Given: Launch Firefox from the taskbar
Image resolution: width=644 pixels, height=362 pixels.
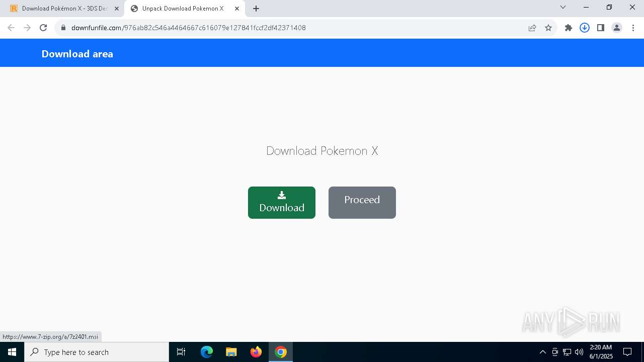Looking at the screenshot, I should [x=256, y=352].
